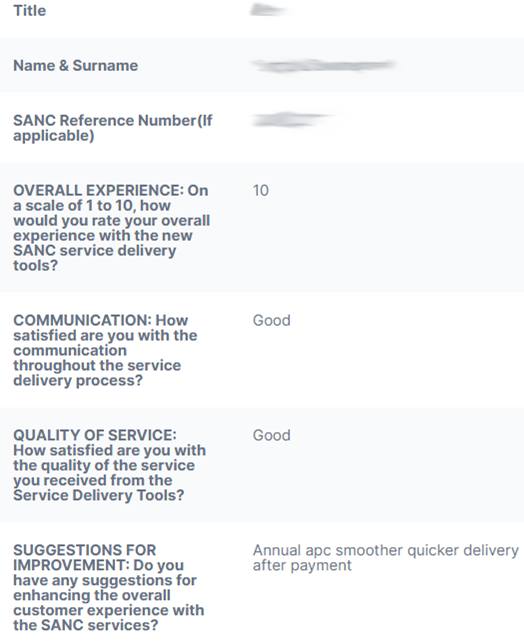
Task: Select the Good answer for COMMUNICATION
Action: (272, 320)
